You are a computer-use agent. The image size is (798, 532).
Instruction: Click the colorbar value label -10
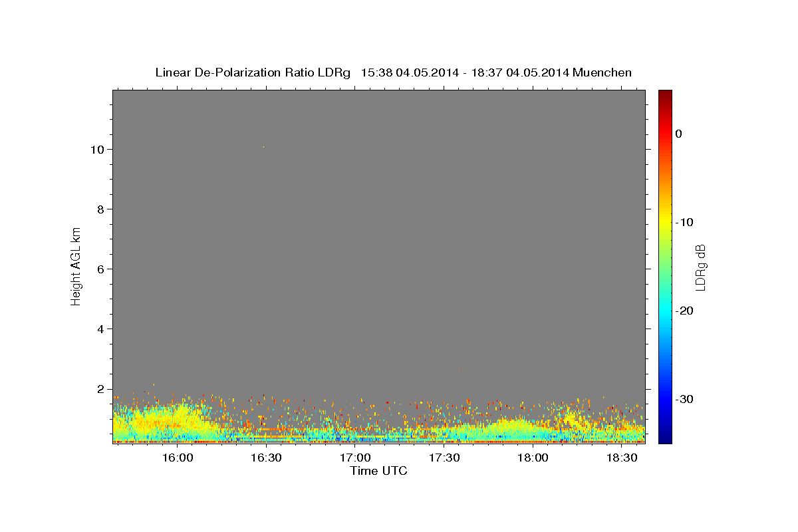click(x=684, y=222)
